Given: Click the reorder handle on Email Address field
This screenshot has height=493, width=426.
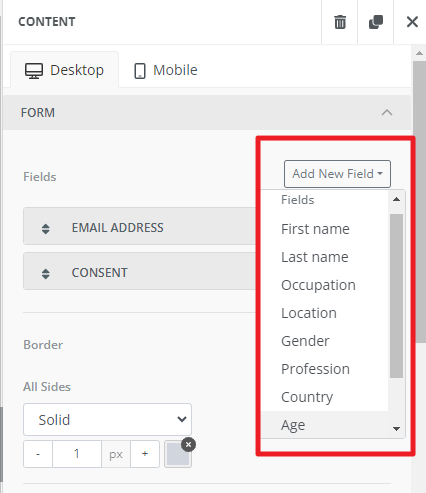Looking at the screenshot, I should (x=46, y=228).
